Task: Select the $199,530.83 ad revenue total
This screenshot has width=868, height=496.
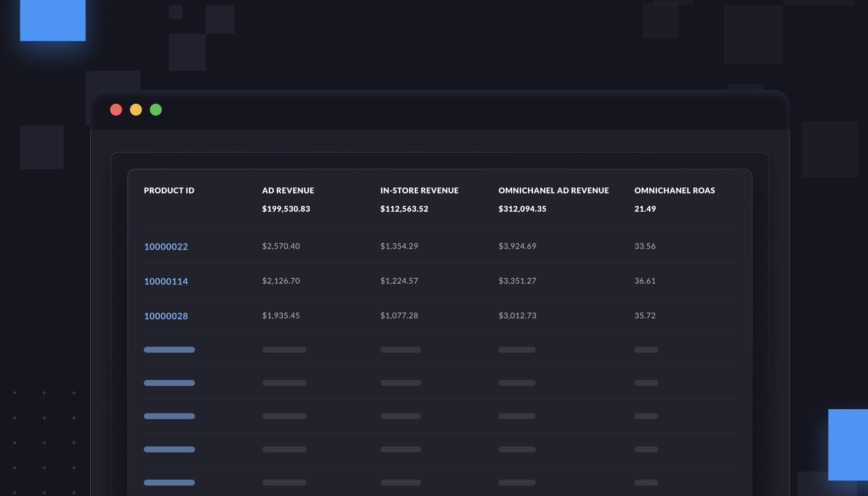Action: pyautogui.click(x=286, y=209)
